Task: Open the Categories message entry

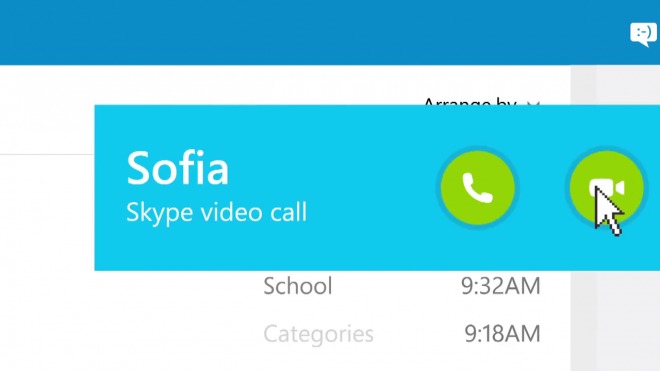Action: pyautogui.click(x=318, y=334)
